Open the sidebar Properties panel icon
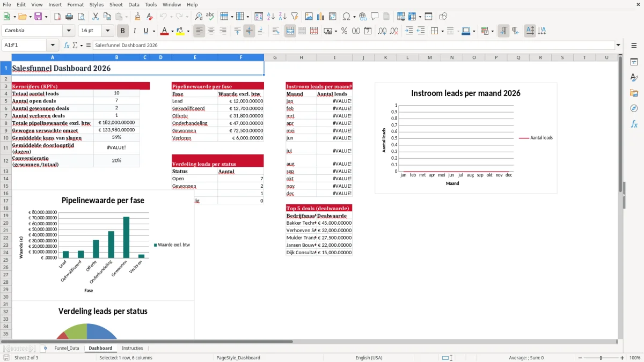Viewport: 644px width, 362px height. click(x=634, y=62)
